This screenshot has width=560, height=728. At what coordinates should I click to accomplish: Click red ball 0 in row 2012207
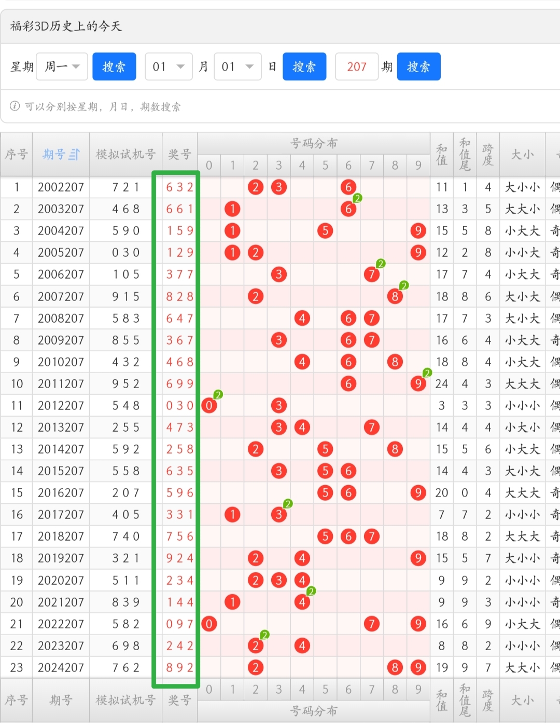pyautogui.click(x=209, y=406)
